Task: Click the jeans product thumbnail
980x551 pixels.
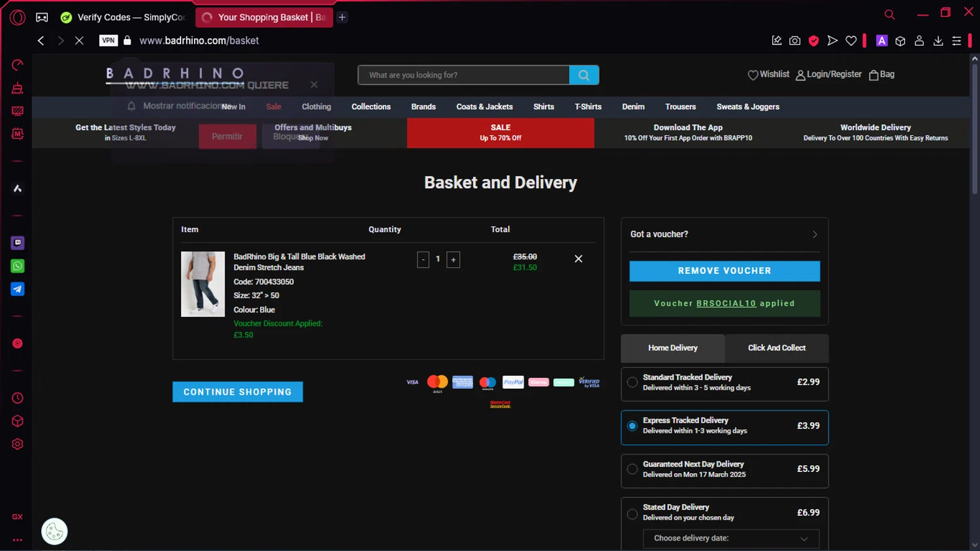Action: point(203,284)
